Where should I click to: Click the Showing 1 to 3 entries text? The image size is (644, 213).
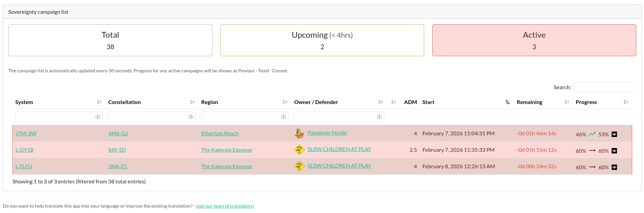(79, 181)
